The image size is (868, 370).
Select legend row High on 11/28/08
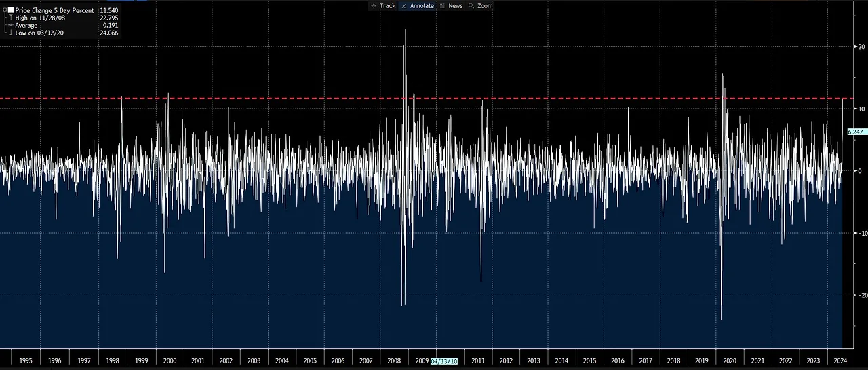pyautogui.click(x=40, y=18)
